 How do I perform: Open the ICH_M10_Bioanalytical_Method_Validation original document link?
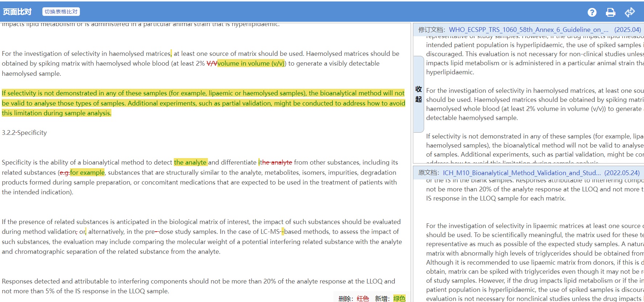[522, 173]
